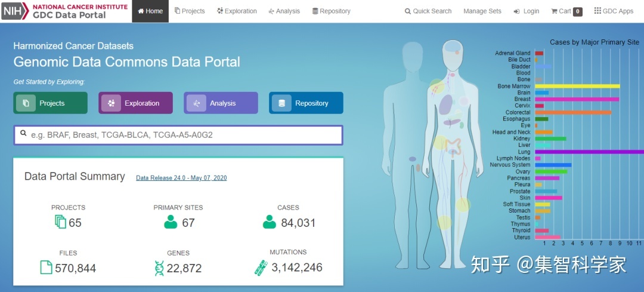The height and width of the screenshot is (292, 644).
Task: Focus the BRAF, Breast search field
Action: (x=178, y=135)
